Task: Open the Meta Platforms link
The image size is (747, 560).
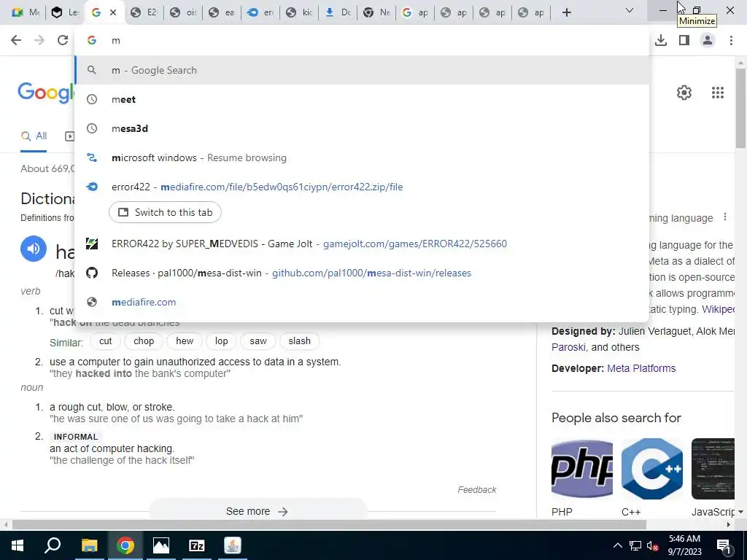Action: coord(641,368)
